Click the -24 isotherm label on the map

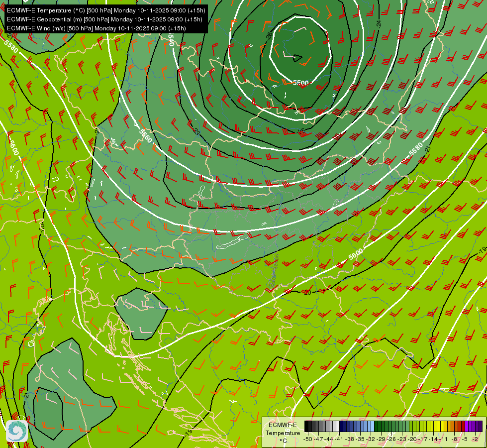[379, 23]
